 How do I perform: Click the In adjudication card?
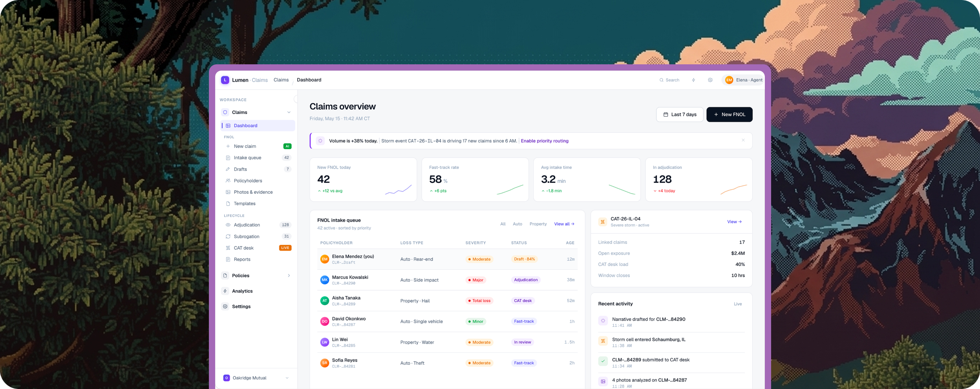(699, 180)
